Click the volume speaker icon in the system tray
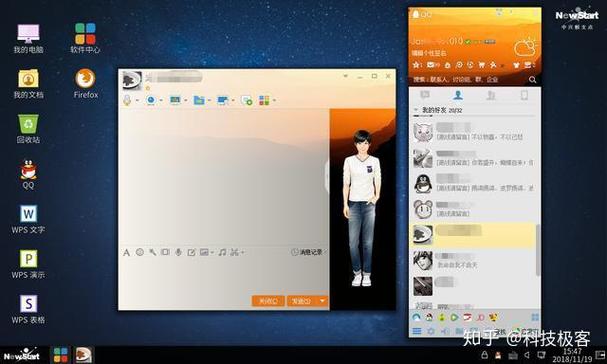The width and height of the screenshot is (607, 364). click(527, 355)
